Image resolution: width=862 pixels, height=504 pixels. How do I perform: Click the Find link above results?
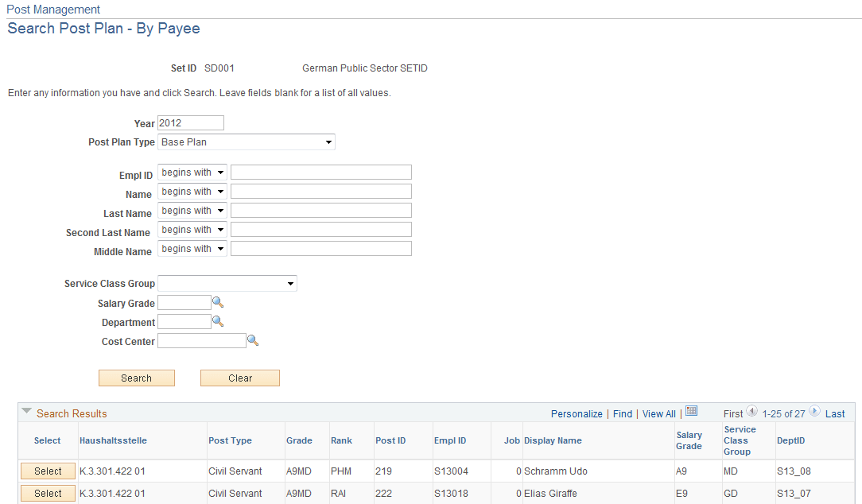click(x=622, y=413)
